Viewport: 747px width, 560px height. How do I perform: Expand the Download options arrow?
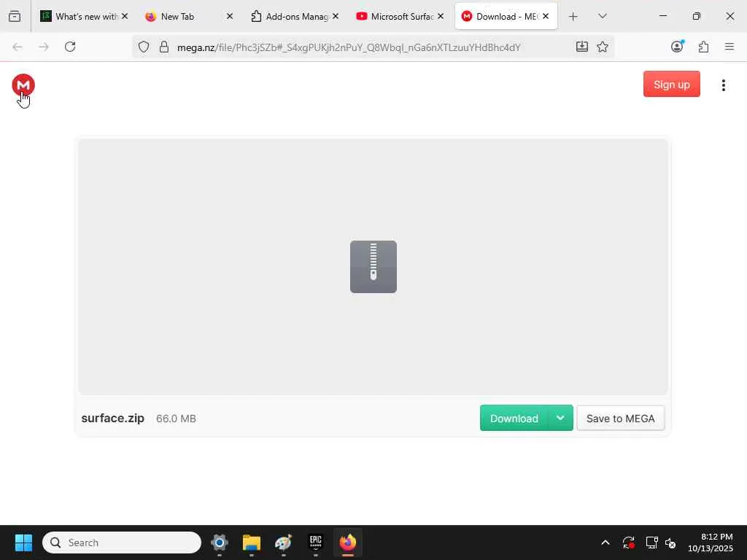pos(561,418)
